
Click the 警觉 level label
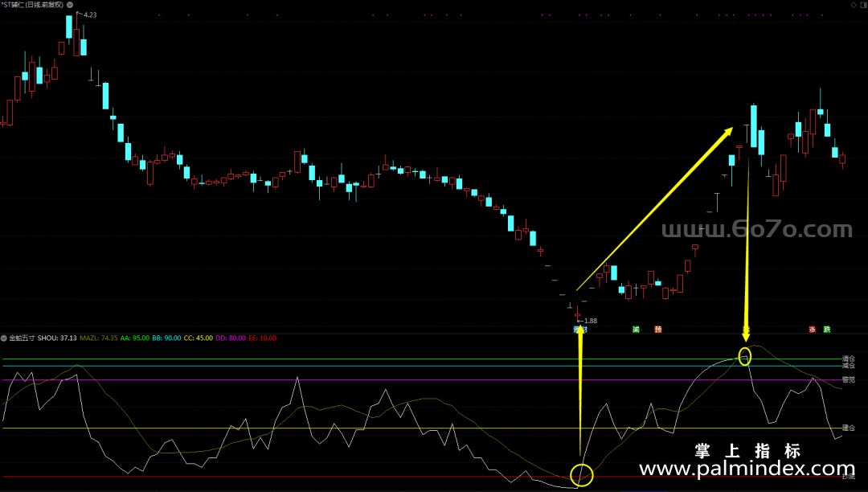pyautogui.click(x=849, y=379)
